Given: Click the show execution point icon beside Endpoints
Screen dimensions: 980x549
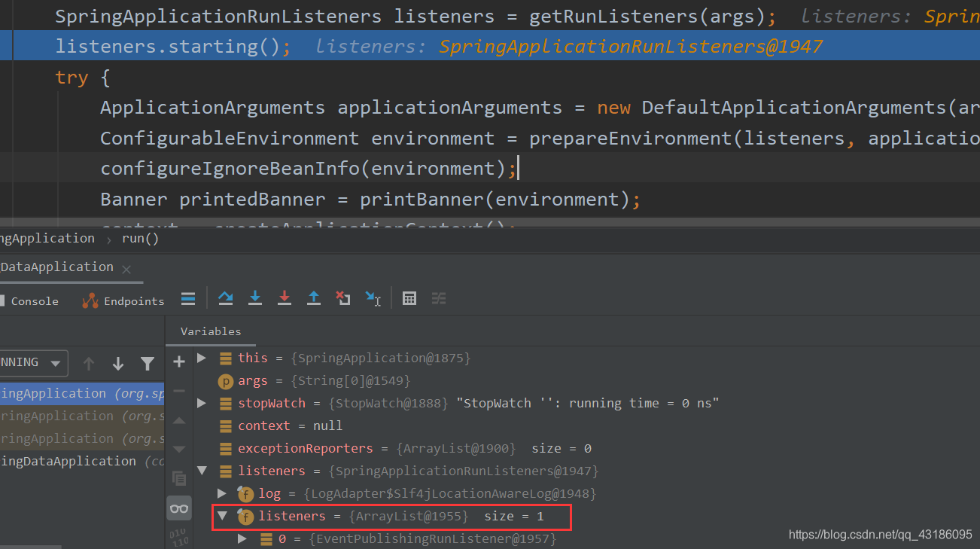Looking at the screenshot, I should 188,299.
